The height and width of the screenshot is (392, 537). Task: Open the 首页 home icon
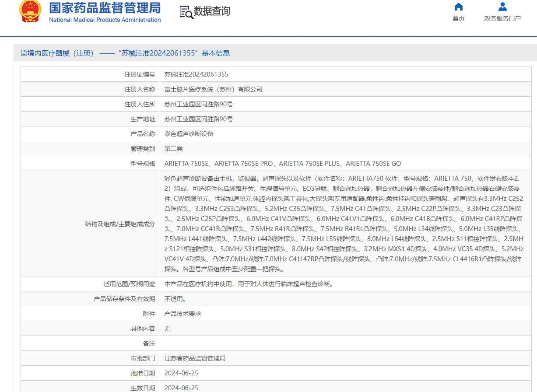point(459,7)
